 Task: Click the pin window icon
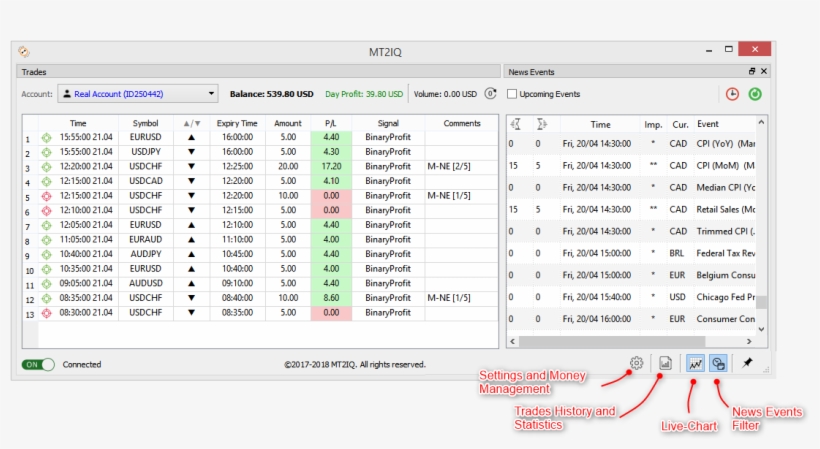(x=748, y=362)
